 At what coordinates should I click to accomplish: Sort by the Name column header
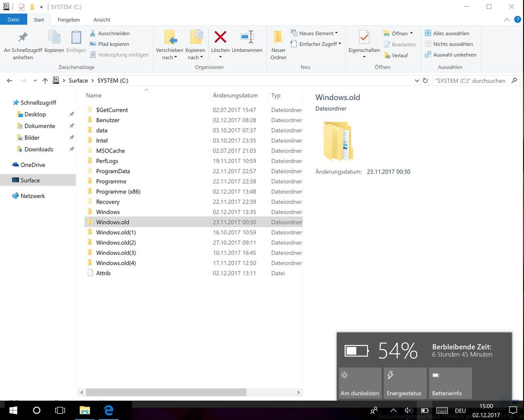[x=93, y=95]
